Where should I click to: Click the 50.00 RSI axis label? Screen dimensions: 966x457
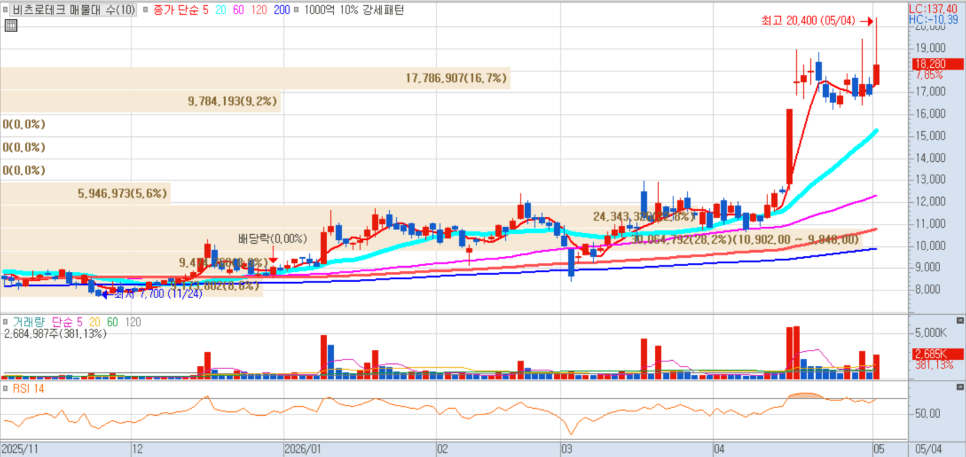[x=927, y=414]
